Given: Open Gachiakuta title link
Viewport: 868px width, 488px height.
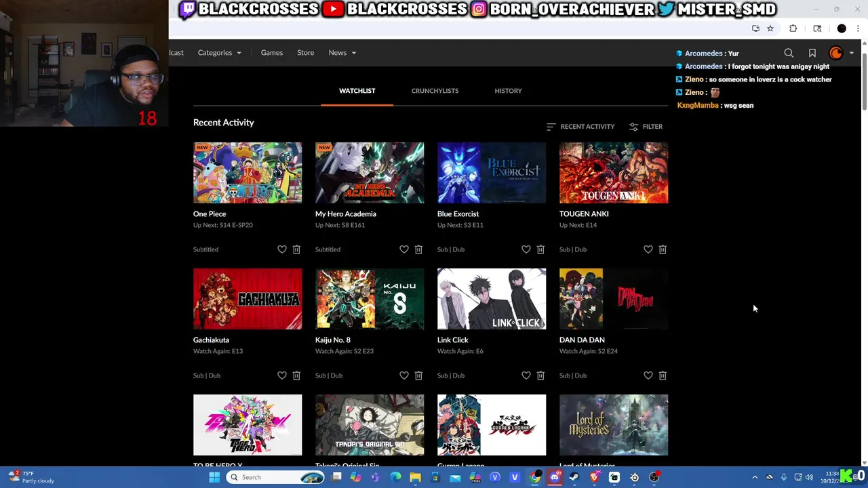Looking at the screenshot, I should [211, 340].
